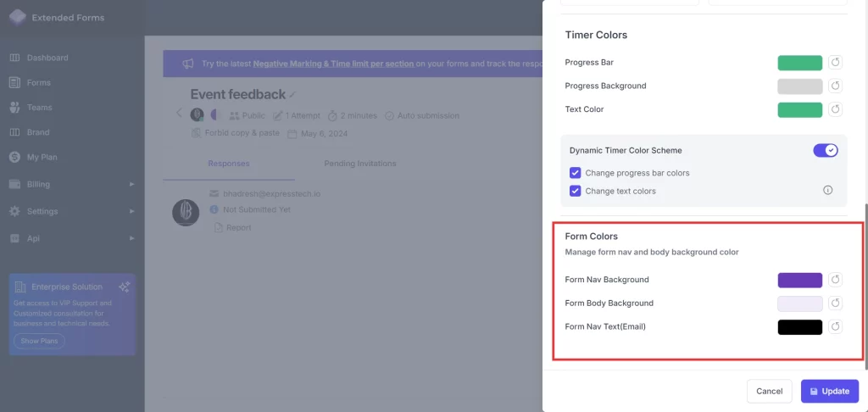The height and width of the screenshot is (412, 868).
Task: Click the Cancel button
Action: [x=769, y=391]
